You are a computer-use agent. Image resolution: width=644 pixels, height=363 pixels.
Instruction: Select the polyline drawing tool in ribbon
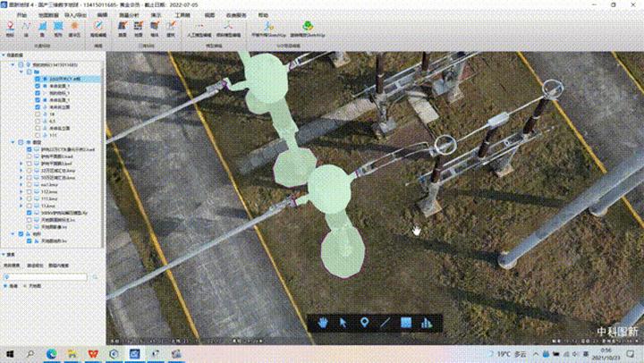[x=26, y=29]
